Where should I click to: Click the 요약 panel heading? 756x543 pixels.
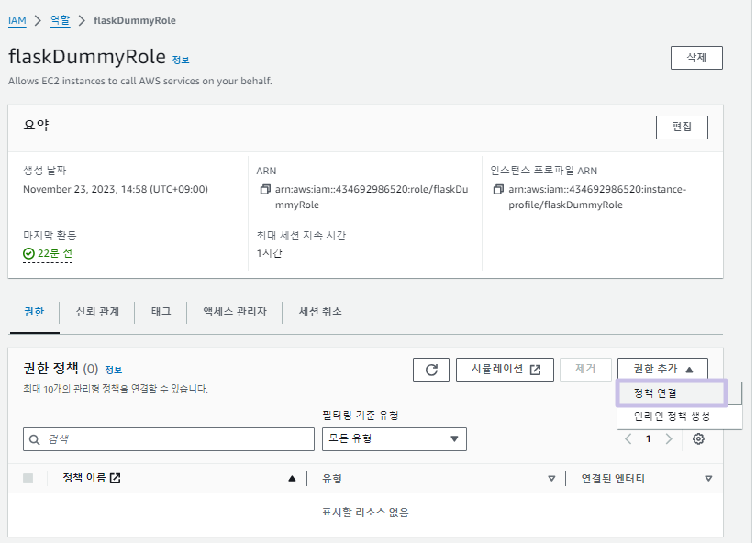(x=36, y=126)
